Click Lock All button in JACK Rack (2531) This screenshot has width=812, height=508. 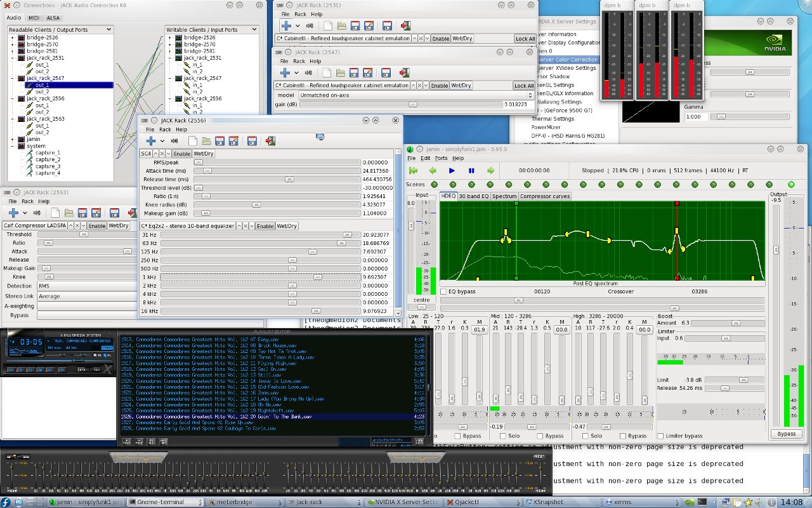525,39
